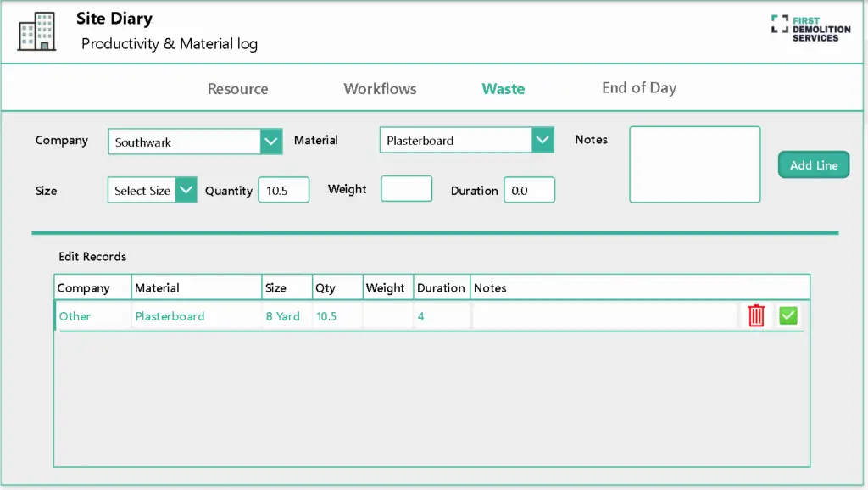The image size is (868, 490).
Task: Open the Select Size dropdown
Action: (x=186, y=191)
